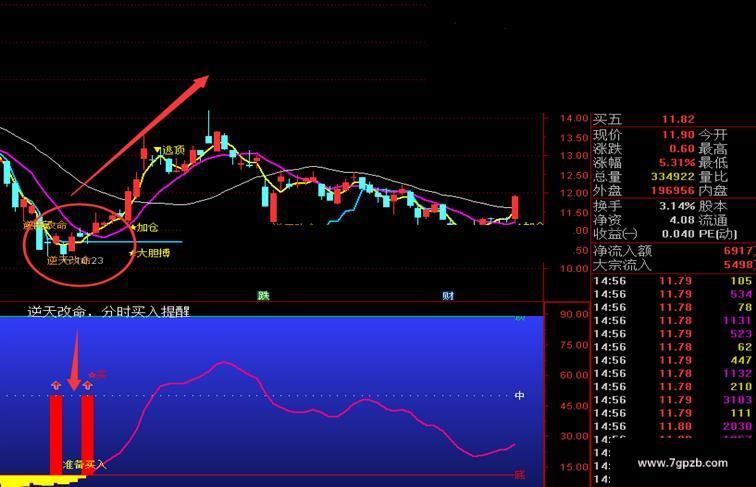Click the 财 marker below the chart
This screenshot has width=756, height=487.
(x=448, y=296)
